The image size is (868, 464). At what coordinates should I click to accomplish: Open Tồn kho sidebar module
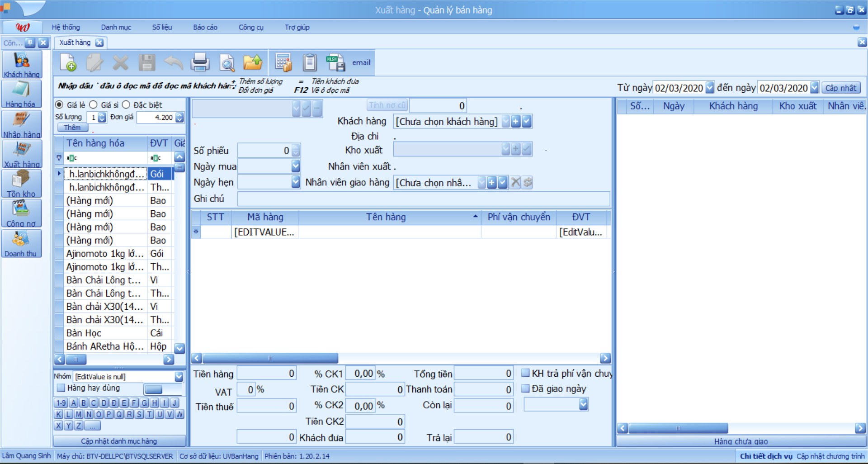(22, 184)
